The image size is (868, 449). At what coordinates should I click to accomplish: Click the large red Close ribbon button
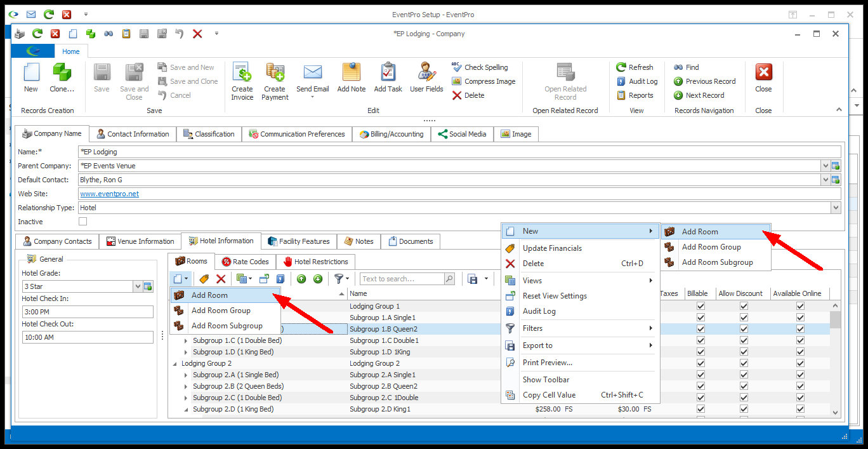pyautogui.click(x=763, y=77)
